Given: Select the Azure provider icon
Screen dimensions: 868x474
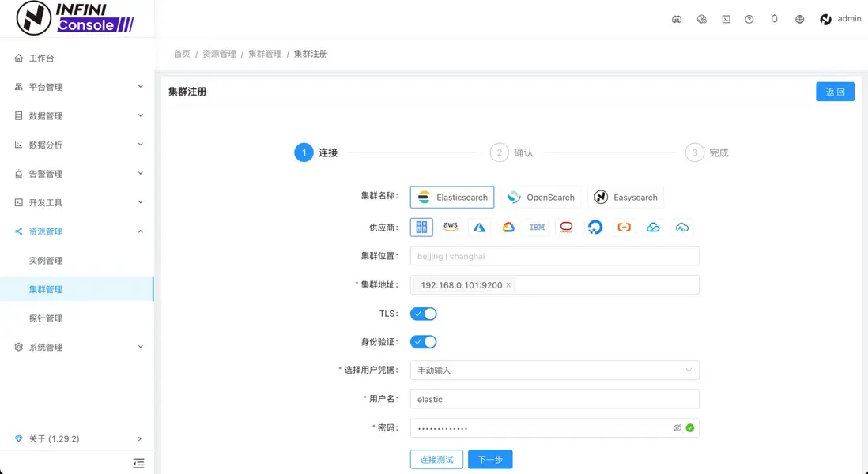Looking at the screenshot, I should (479, 228).
